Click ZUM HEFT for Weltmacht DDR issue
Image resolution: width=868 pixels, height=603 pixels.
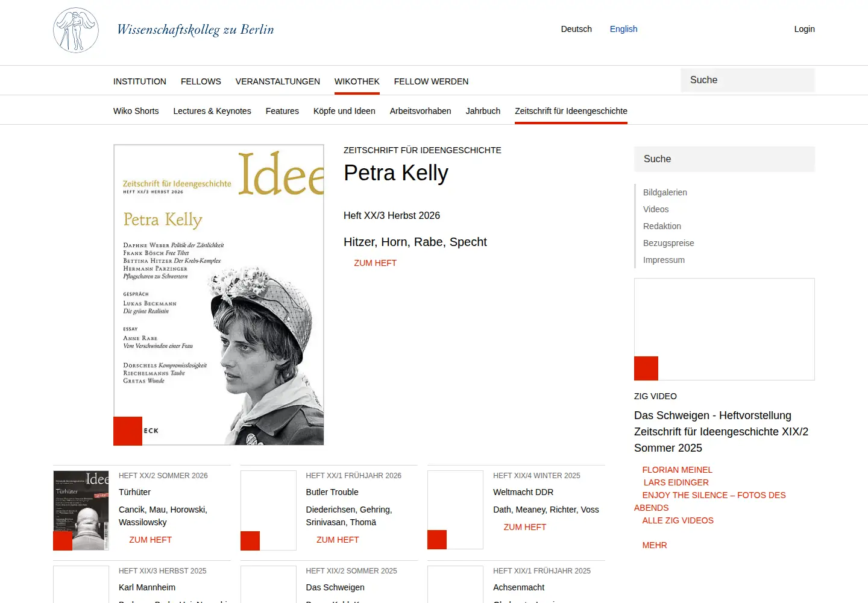pos(524,527)
